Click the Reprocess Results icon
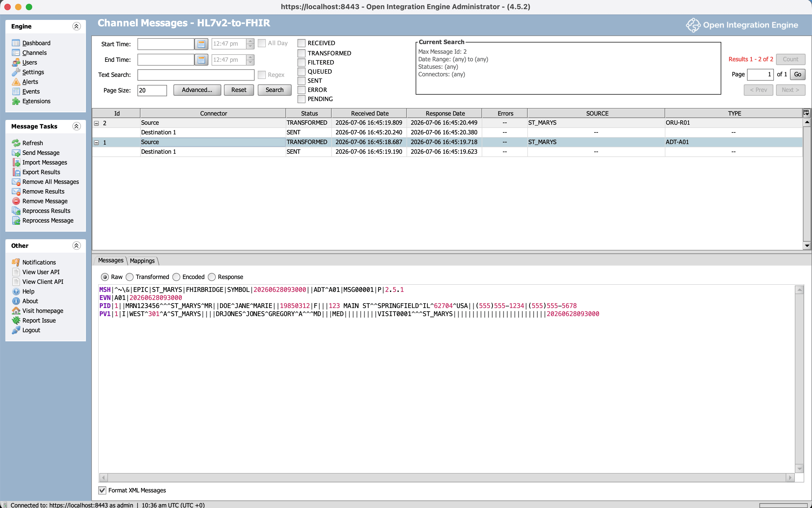This screenshot has height=508, width=812. click(16, 211)
